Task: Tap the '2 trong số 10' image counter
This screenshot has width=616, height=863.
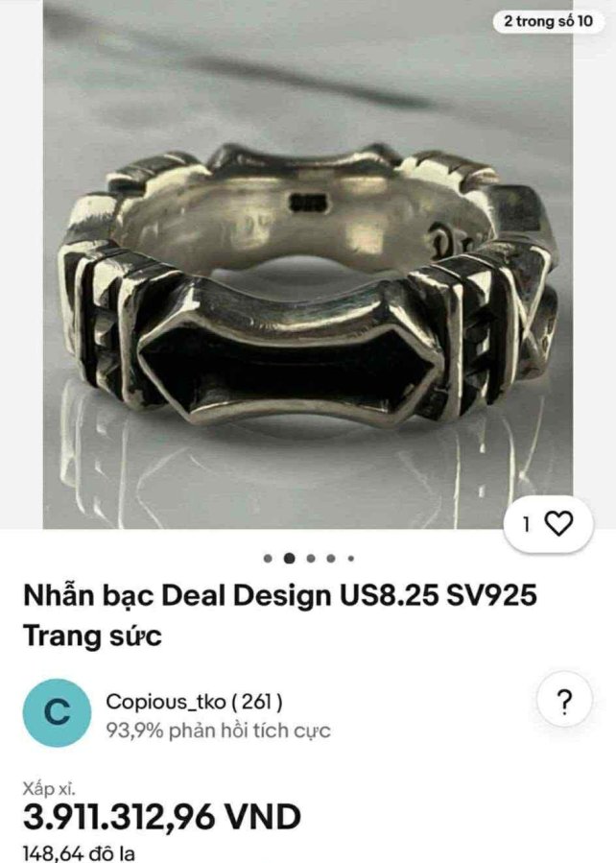Action: pos(548,21)
